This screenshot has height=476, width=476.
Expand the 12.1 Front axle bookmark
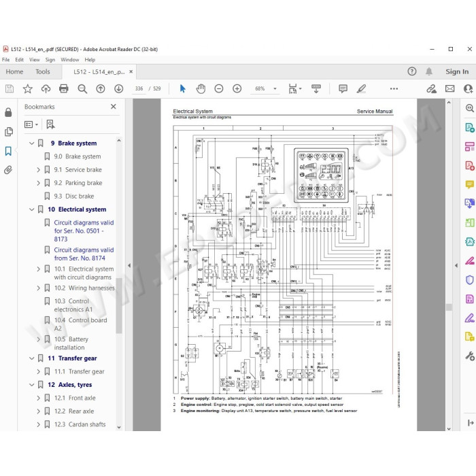(38, 398)
